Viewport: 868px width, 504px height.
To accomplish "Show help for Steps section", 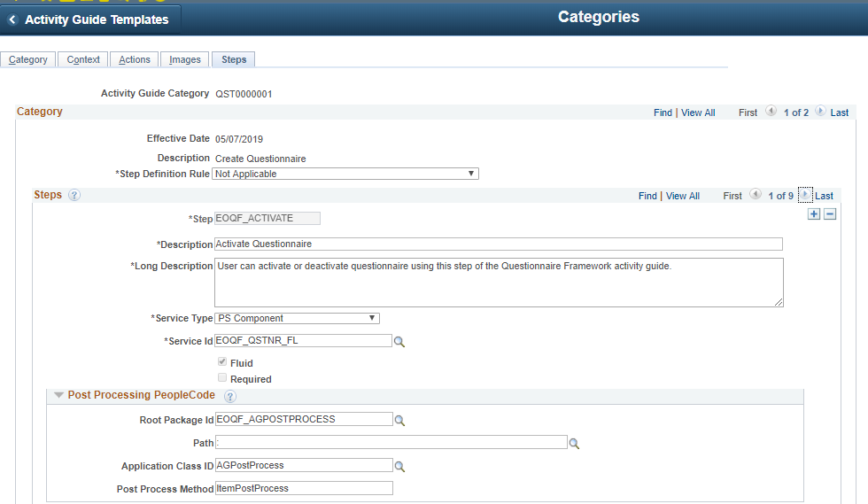I will point(74,195).
